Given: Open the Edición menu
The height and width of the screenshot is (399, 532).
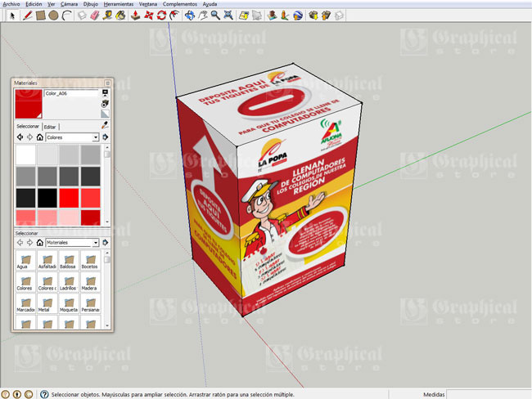Looking at the screenshot, I should 34,4.
